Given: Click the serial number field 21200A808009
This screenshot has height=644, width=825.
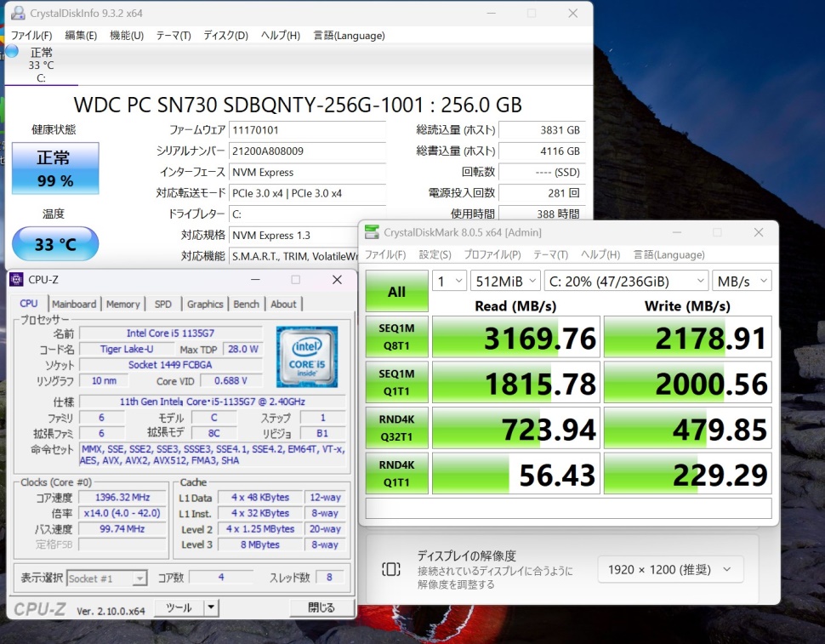Looking at the screenshot, I should 307,151.
